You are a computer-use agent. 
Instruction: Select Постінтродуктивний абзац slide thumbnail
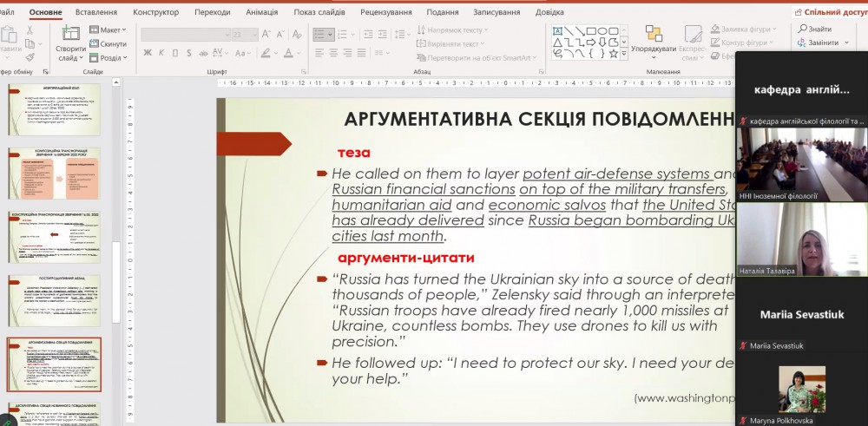pyautogui.click(x=54, y=300)
